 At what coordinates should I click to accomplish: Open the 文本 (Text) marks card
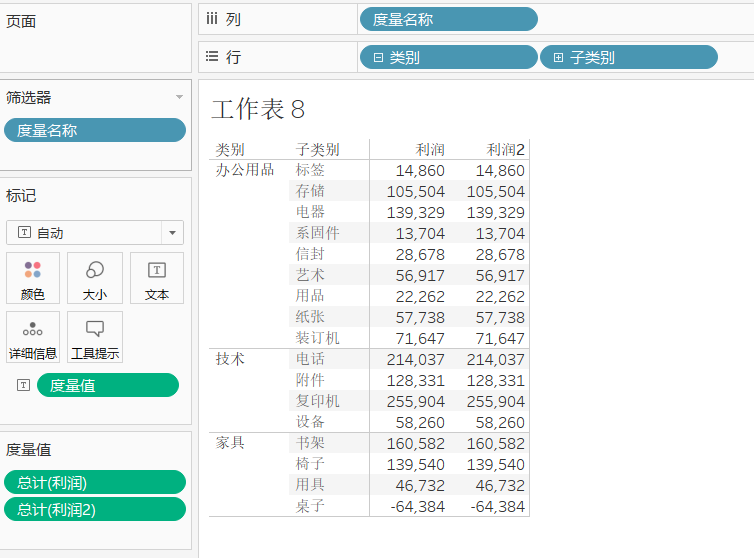157,278
